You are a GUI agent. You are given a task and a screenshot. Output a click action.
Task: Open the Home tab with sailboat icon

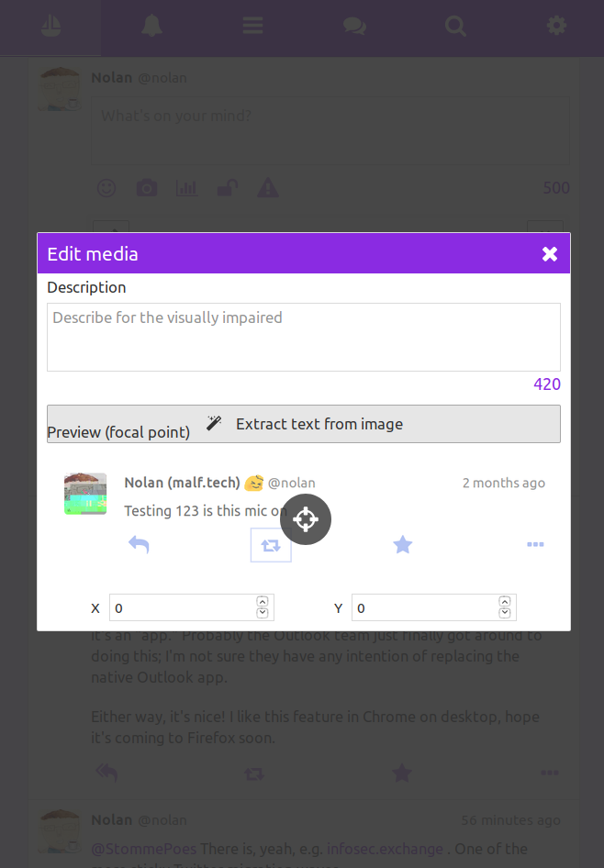[50, 26]
